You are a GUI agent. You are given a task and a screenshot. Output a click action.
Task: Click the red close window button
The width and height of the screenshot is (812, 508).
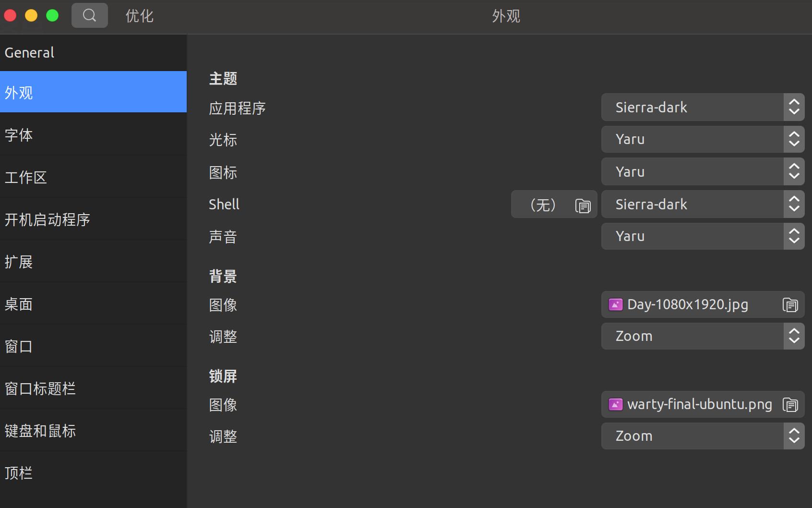tap(10, 15)
